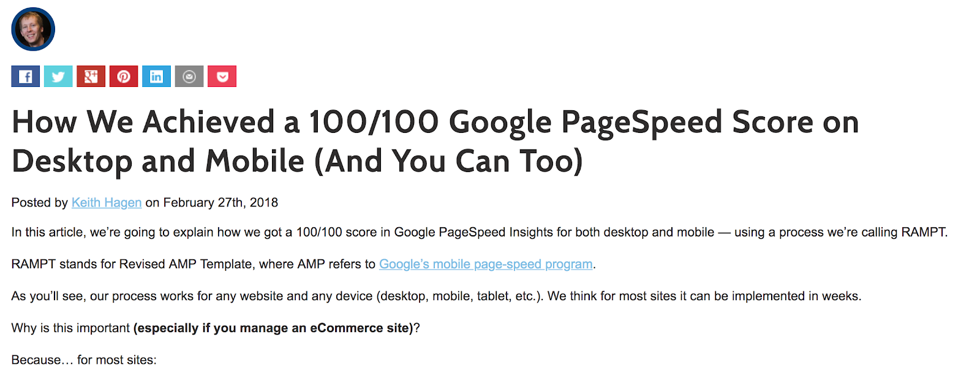Click the bold 'especially if you manage an eCommerce site' text
This screenshot has width=980, height=381.
[274, 328]
